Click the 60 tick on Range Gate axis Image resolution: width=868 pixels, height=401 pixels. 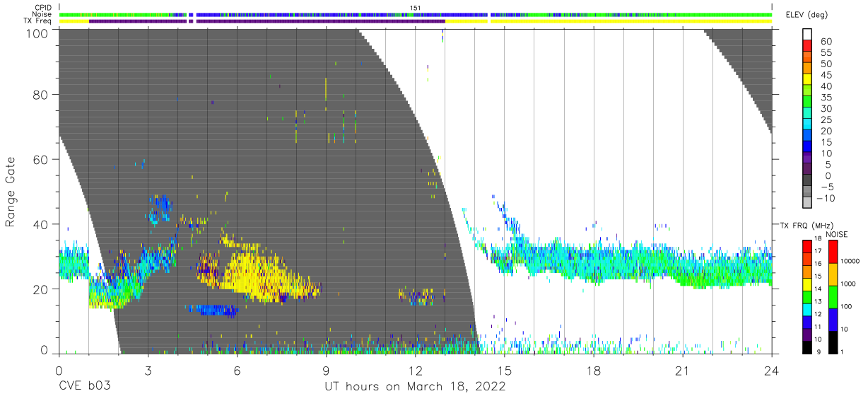[x=41, y=159]
